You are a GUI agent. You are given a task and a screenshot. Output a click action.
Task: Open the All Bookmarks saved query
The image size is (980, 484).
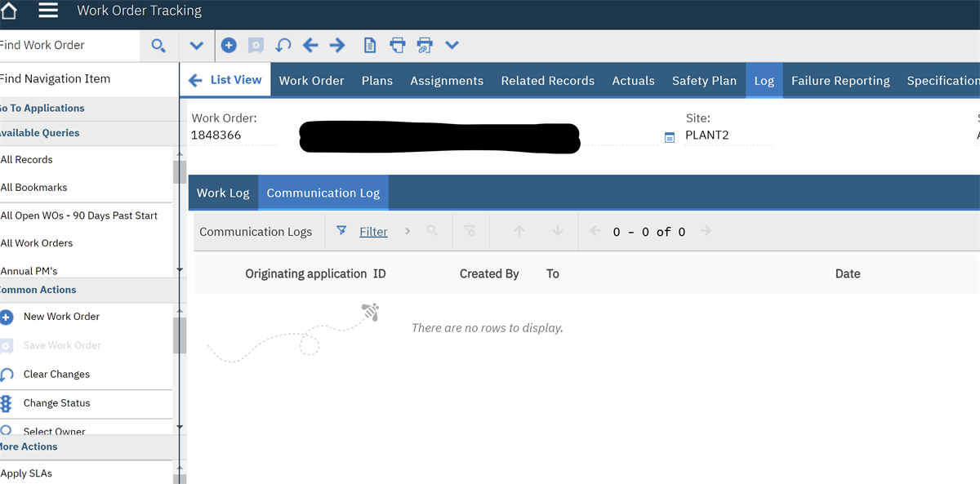click(x=34, y=187)
